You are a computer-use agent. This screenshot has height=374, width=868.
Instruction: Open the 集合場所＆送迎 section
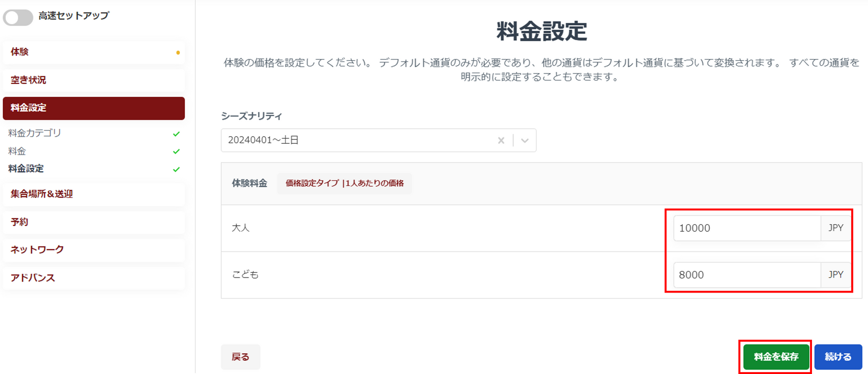(x=94, y=194)
